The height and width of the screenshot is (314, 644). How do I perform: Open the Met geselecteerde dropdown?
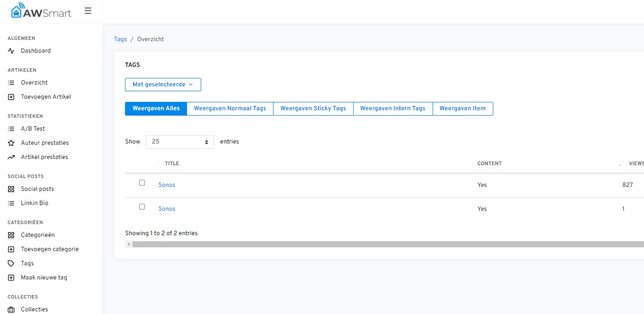pyautogui.click(x=163, y=85)
